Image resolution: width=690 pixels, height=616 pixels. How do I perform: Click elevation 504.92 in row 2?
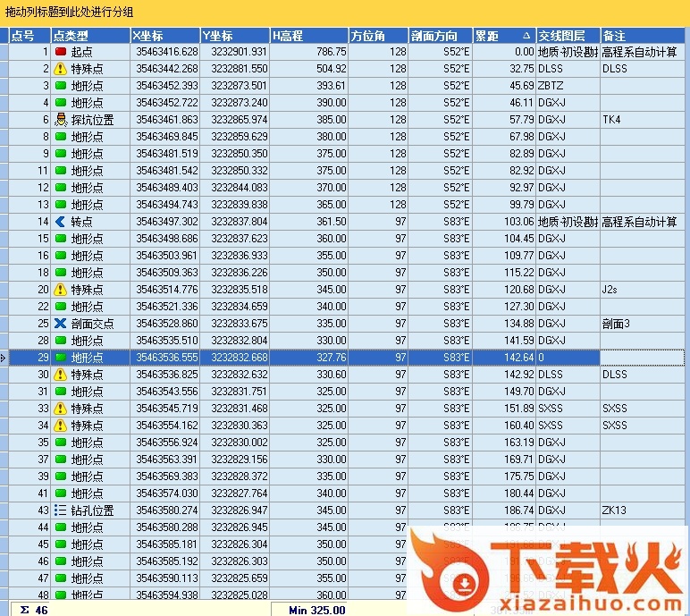309,69
